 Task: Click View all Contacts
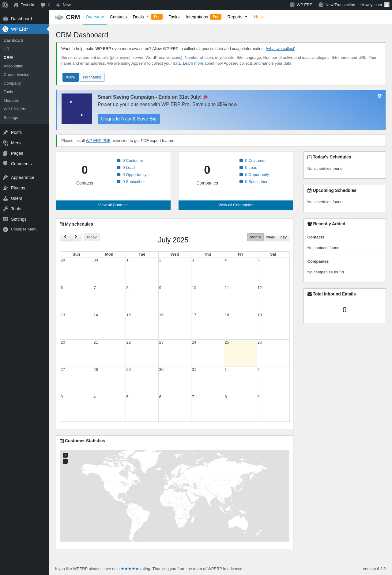tap(113, 205)
